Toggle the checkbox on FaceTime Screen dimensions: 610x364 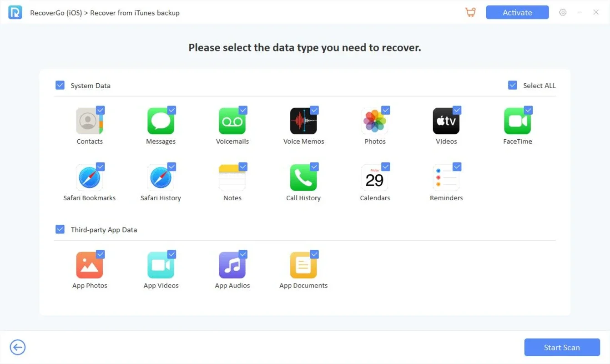click(529, 110)
